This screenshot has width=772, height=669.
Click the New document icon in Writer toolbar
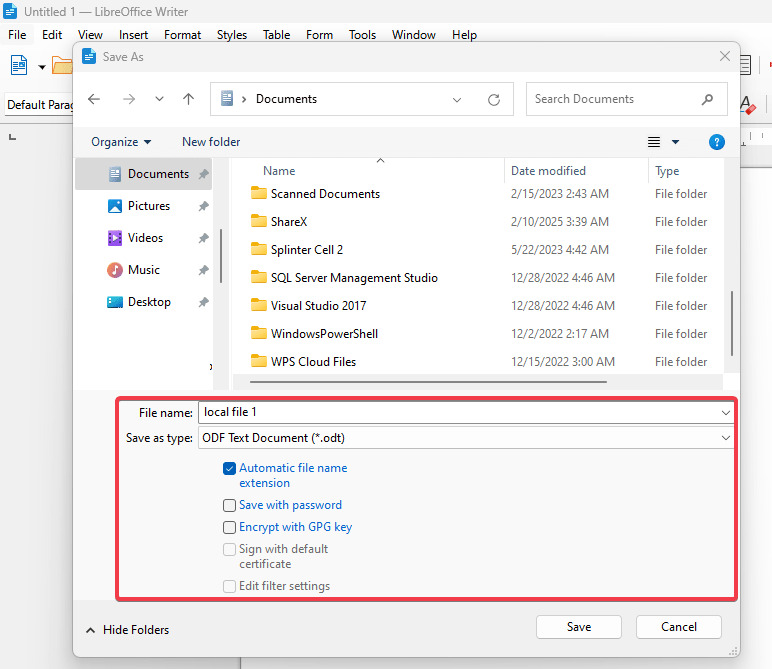click(x=19, y=65)
